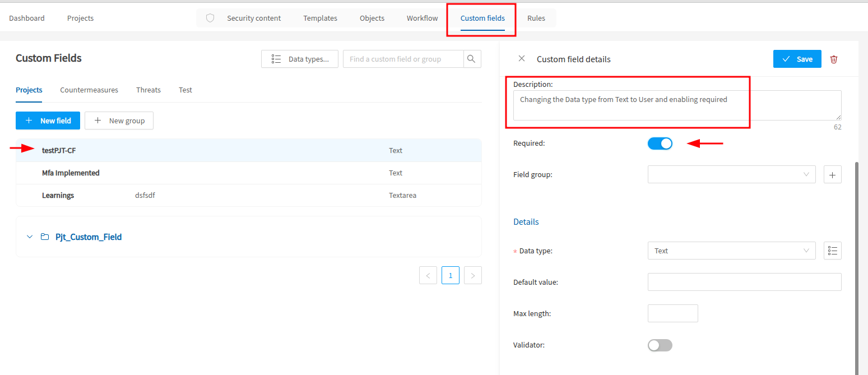Viewport: 868px width, 375px height.
Task: Save the custom field details
Action: click(x=797, y=59)
